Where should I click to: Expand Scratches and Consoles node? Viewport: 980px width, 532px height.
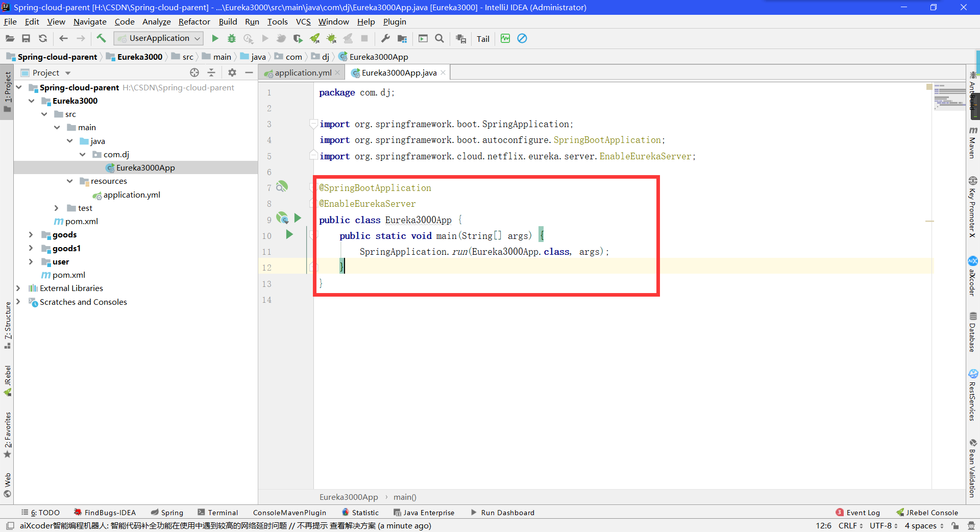(18, 302)
